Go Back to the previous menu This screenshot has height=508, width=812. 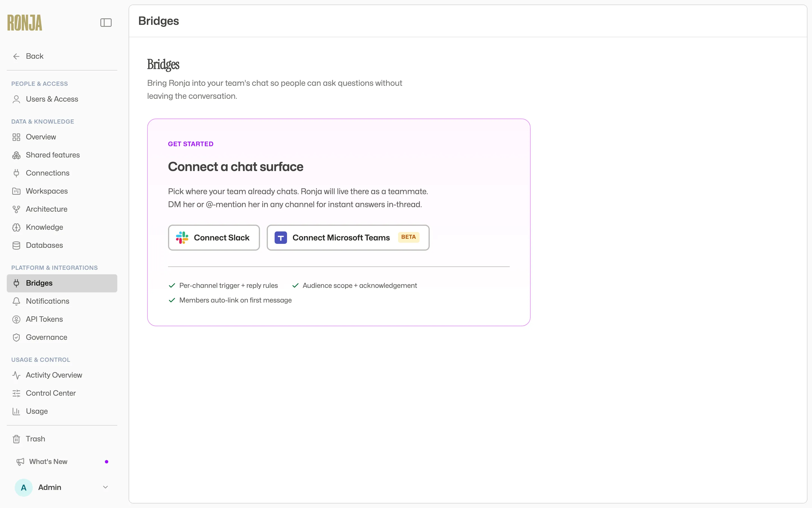point(62,56)
